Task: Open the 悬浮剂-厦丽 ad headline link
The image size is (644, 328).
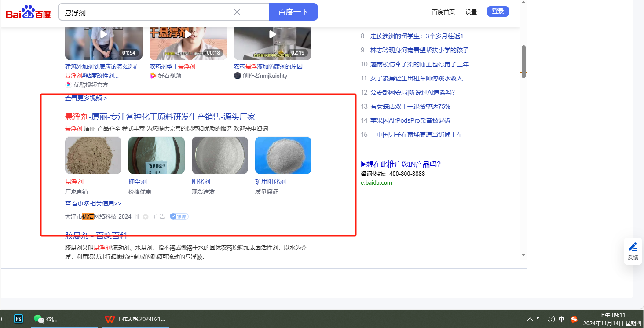Action: click(160, 117)
